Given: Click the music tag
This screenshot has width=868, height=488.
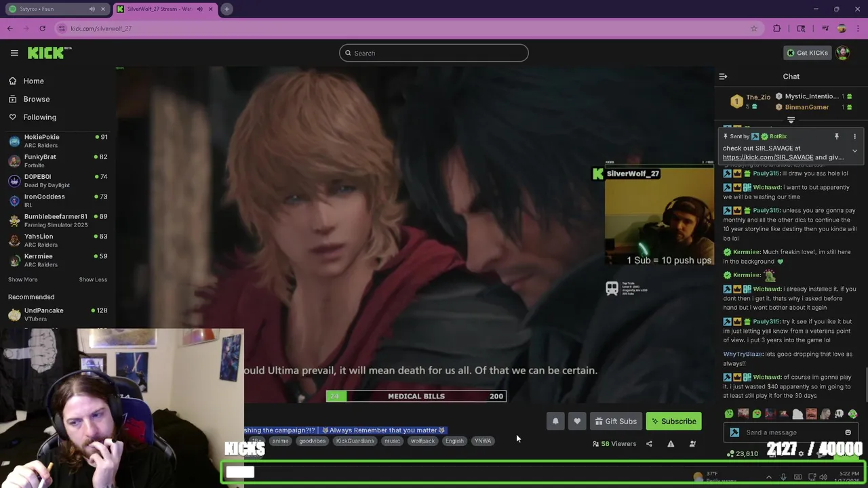Looking at the screenshot, I should pyautogui.click(x=392, y=441).
